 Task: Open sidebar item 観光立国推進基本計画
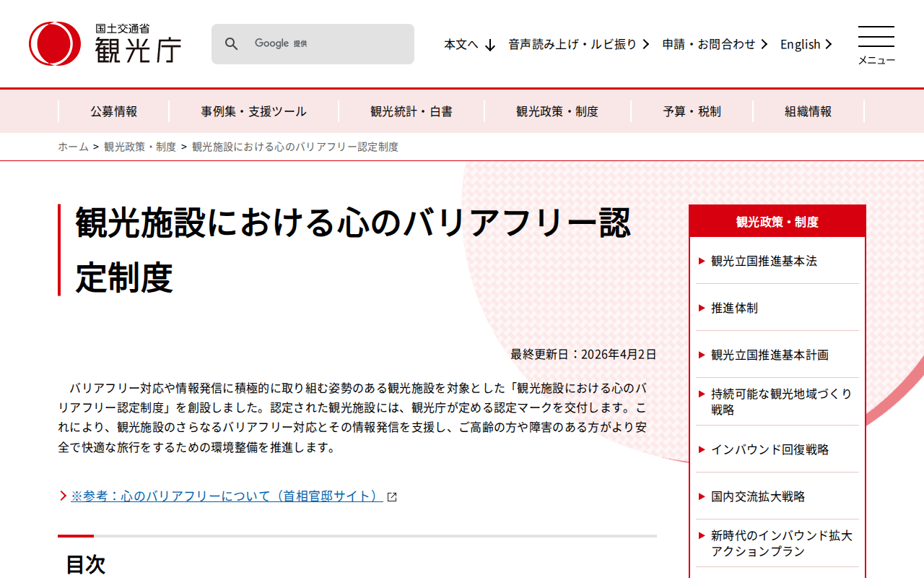(x=770, y=355)
